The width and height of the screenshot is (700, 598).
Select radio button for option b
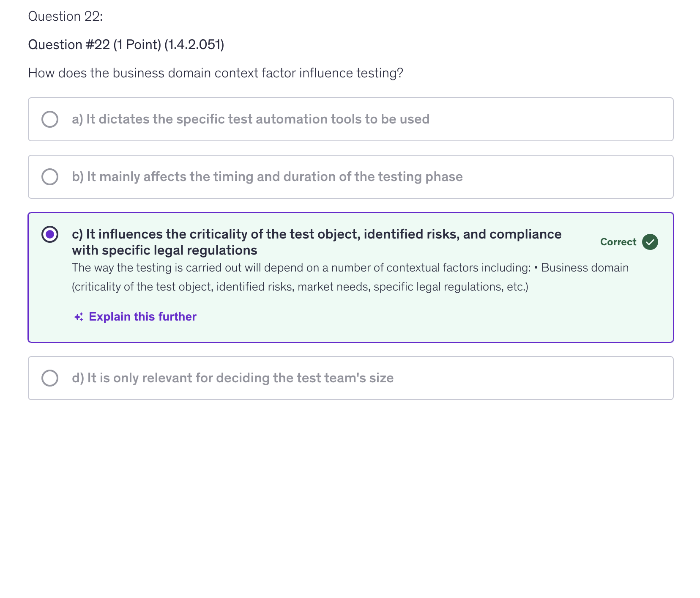click(x=50, y=176)
